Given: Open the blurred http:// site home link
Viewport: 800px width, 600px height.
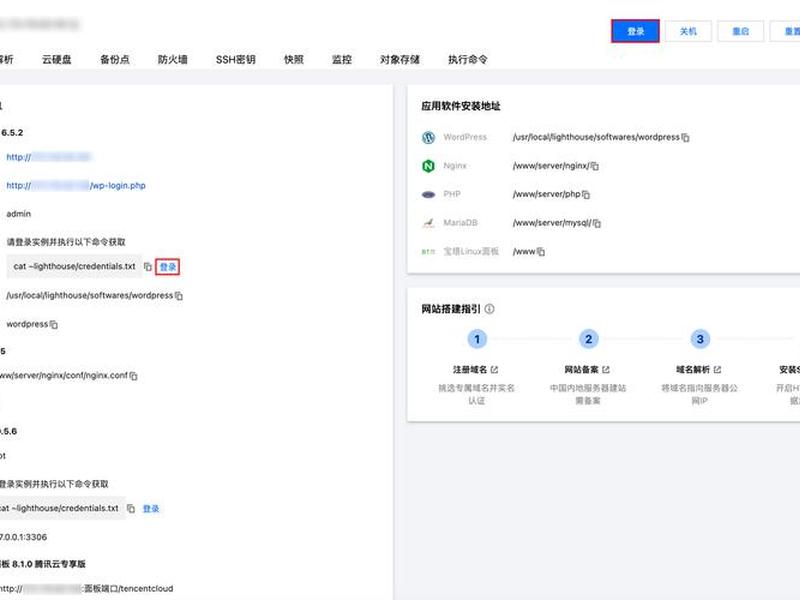Looking at the screenshot, I should [48, 157].
